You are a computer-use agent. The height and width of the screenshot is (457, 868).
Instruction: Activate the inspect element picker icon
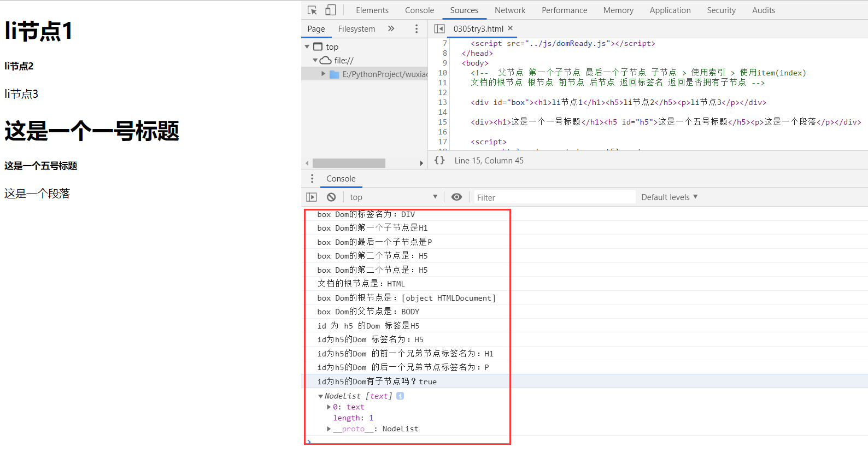tap(312, 10)
